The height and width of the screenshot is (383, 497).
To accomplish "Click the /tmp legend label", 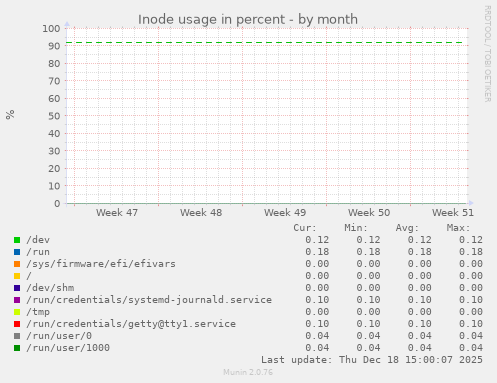I will tap(38, 312).
